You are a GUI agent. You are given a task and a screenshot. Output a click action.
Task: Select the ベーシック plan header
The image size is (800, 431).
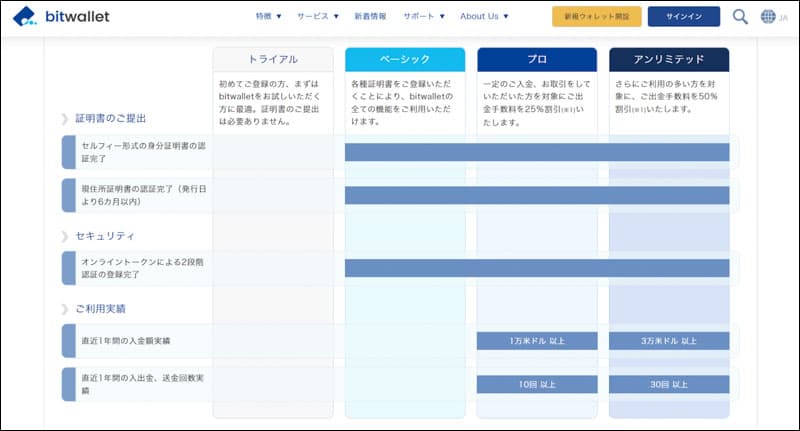pyautogui.click(x=405, y=59)
